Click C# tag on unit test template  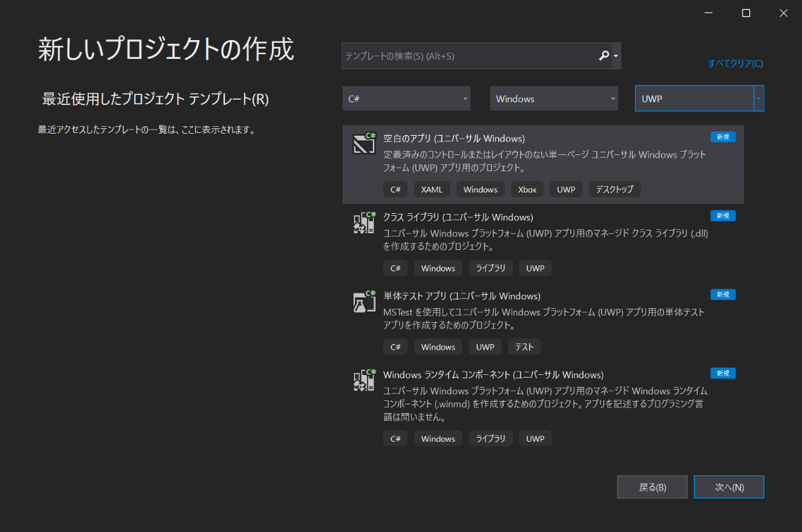pyautogui.click(x=395, y=347)
